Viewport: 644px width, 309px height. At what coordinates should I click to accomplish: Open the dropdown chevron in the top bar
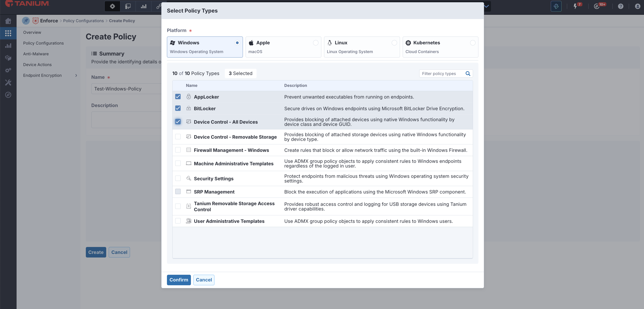pos(486,6)
